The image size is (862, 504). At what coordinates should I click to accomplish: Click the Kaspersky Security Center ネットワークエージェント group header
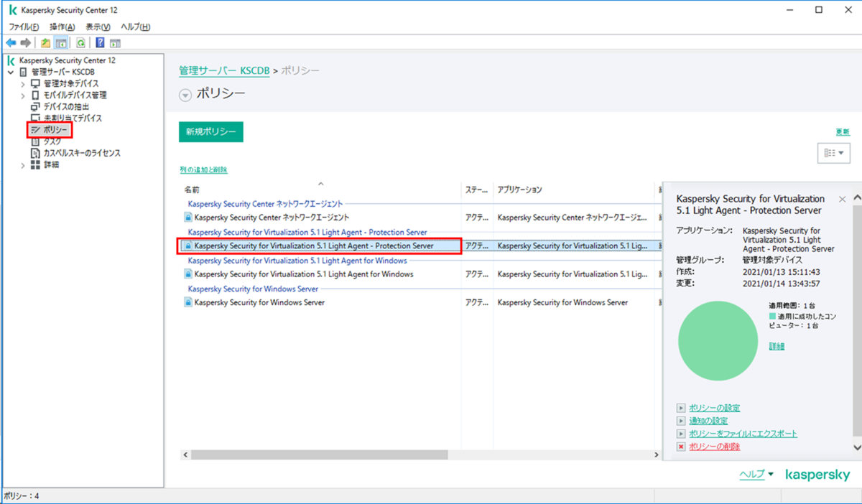tap(265, 204)
